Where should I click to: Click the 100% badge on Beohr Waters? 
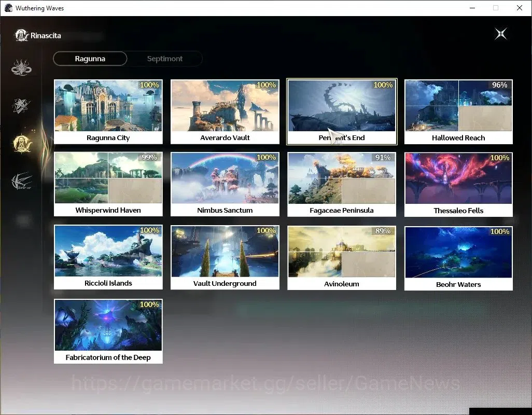499,231
